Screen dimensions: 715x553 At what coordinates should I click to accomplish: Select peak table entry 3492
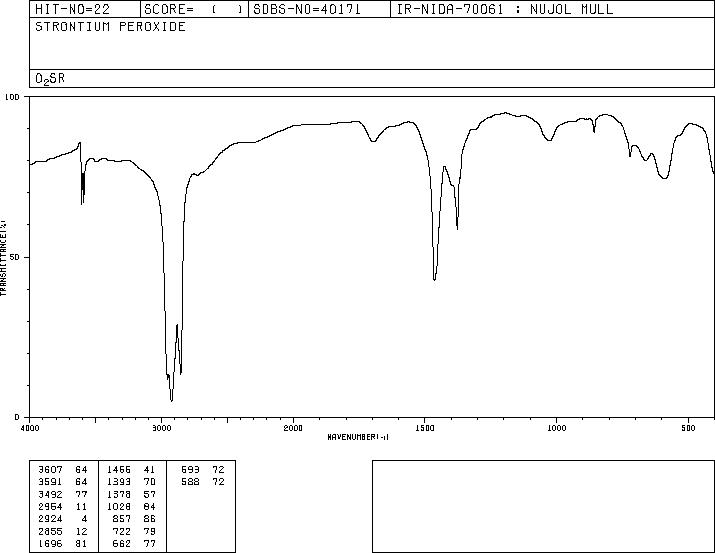pyautogui.click(x=50, y=494)
